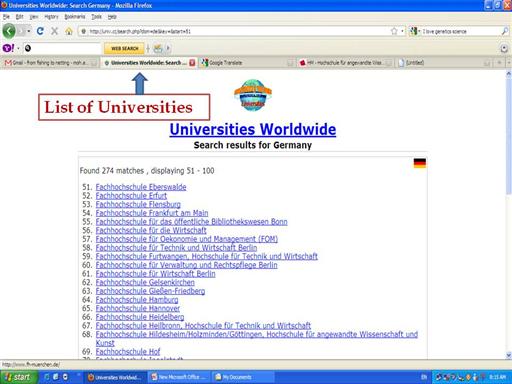The width and height of the screenshot is (512, 384).
Task: Click the Universities Worldwide heading link
Action: (x=253, y=129)
